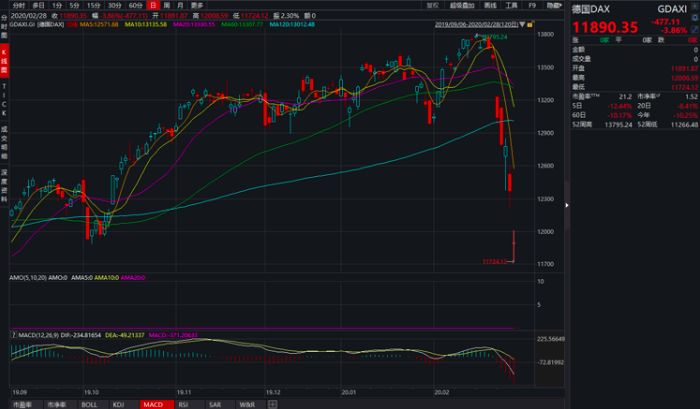Click the 画线 drawing tools button

(x=490, y=5)
